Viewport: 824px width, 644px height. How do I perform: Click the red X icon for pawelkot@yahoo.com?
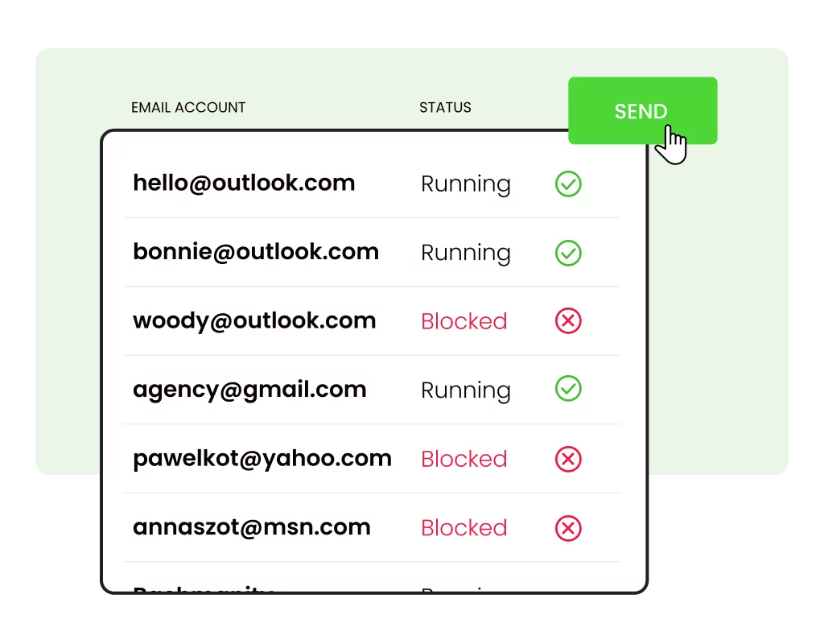point(568,459)
